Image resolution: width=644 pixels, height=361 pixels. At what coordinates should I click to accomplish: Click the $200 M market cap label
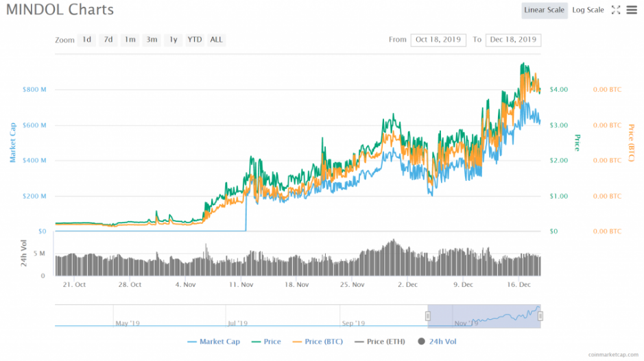click(x=34, y=196)
